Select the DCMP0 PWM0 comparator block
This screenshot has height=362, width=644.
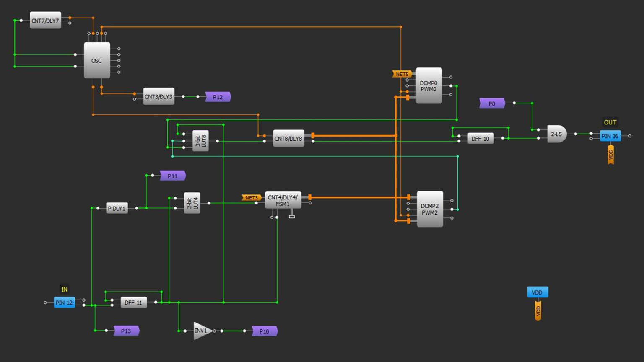pos(428,86)
